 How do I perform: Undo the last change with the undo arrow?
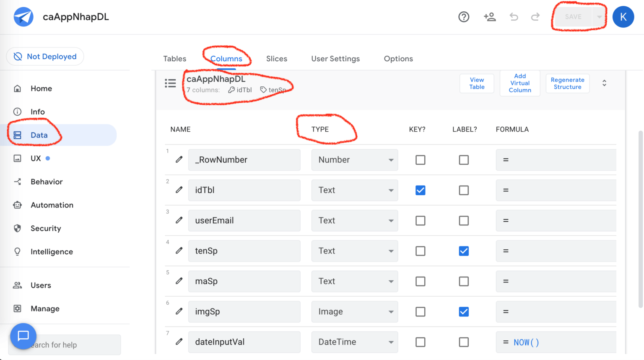pyautogui.click(x=514, y=17)
